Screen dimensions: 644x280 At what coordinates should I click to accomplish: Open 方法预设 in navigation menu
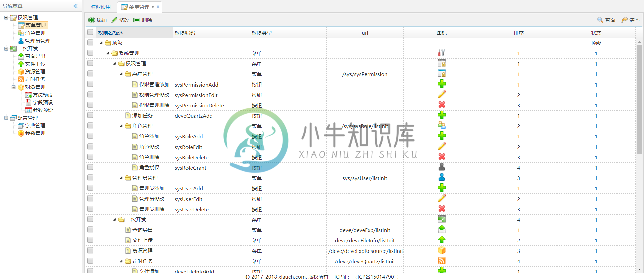tap(43, 95)
